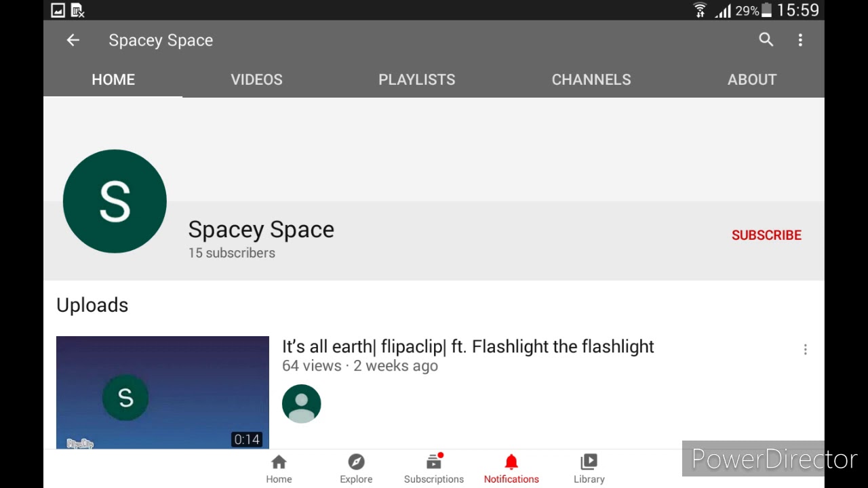Viewport: 868px width, 488px height.
Task: Select the Home channel tab
Action: point(113,79)
